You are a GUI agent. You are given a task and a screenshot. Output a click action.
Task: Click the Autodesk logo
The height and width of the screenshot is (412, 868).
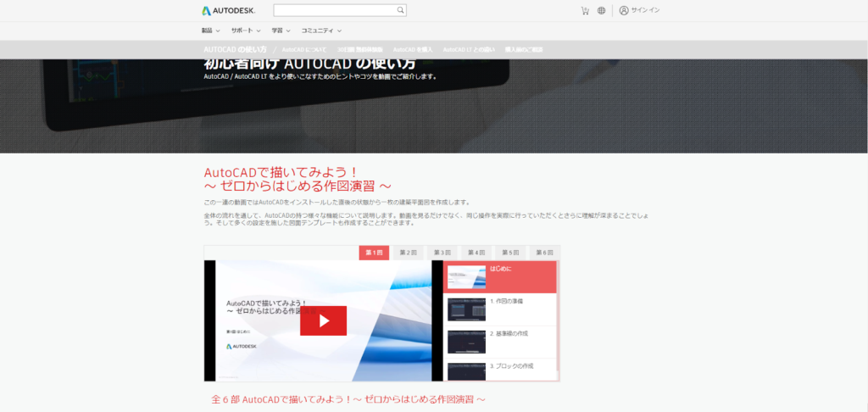pyautogui.click(x=229, y=10)
